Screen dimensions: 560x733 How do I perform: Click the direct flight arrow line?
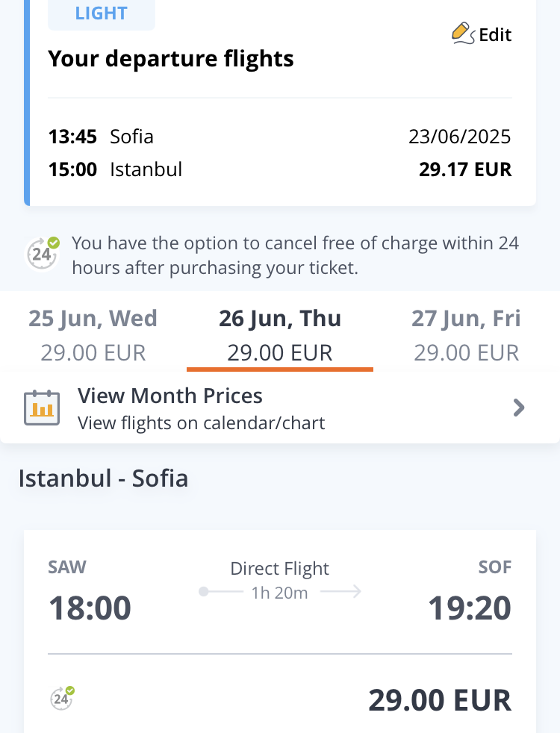(280, 592)
